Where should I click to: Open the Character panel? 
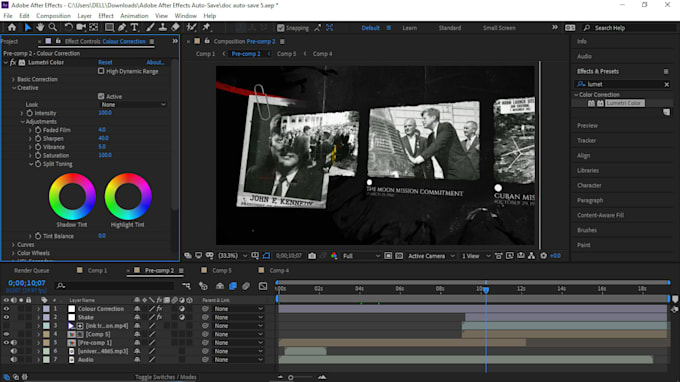tap(589, 185)
